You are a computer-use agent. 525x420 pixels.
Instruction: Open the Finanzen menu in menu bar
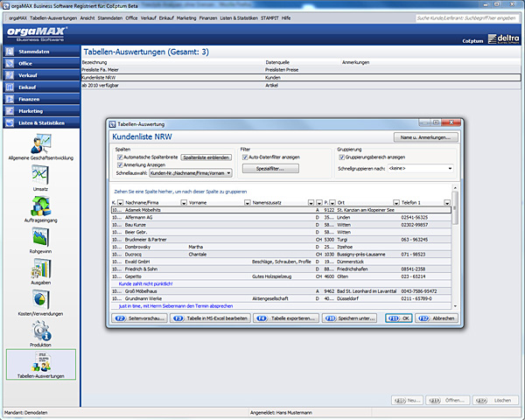click(208, 18)
